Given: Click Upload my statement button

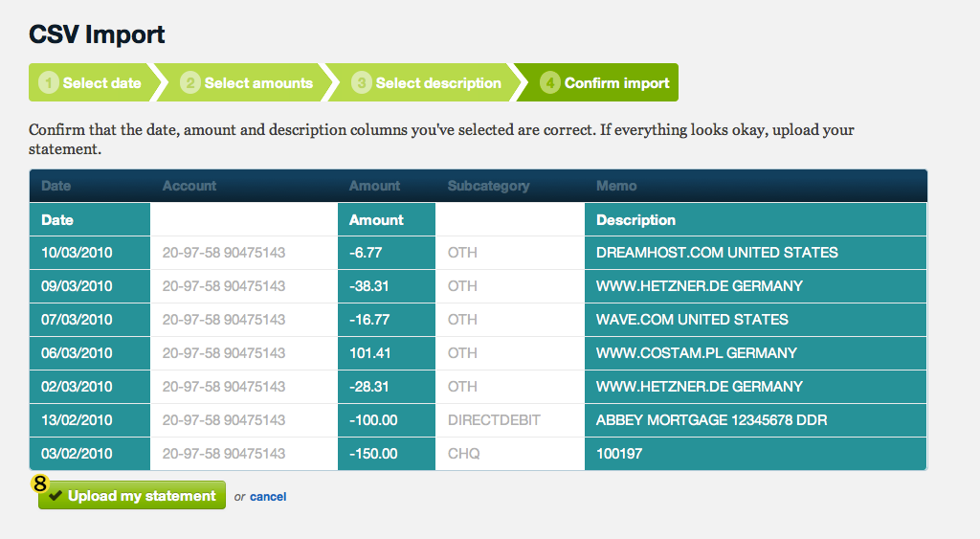Looking at the screenshot, I should click(132, 495).
